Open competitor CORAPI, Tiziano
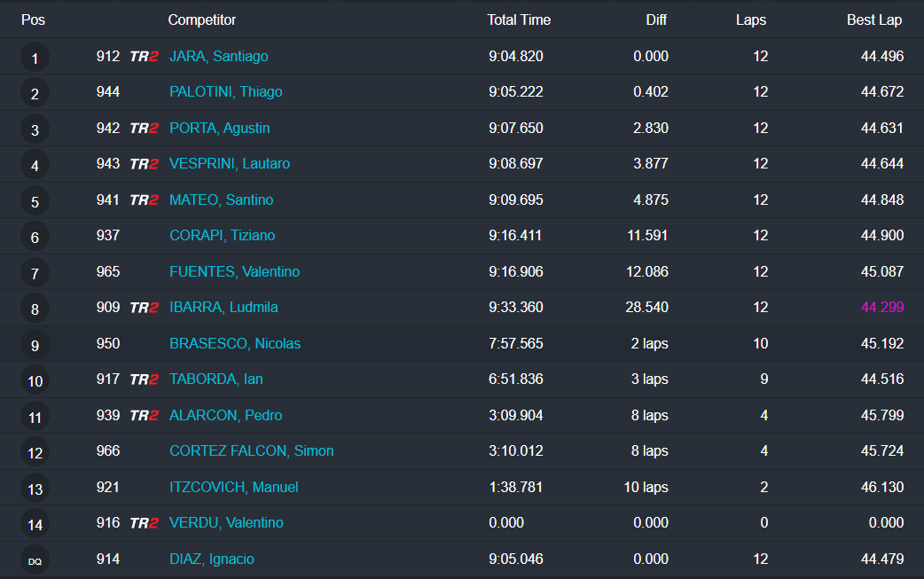The image size is (924, 579). tap(222, 236)
